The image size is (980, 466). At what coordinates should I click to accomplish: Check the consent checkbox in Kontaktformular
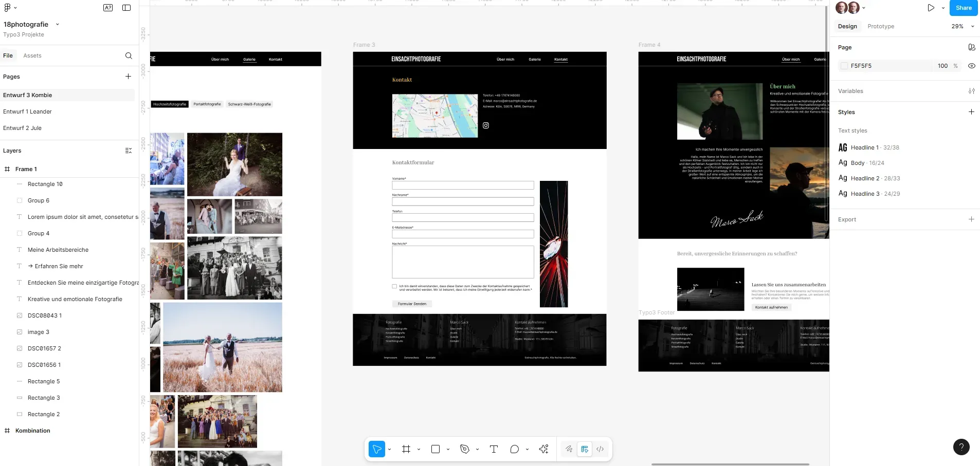pos(394,287)
